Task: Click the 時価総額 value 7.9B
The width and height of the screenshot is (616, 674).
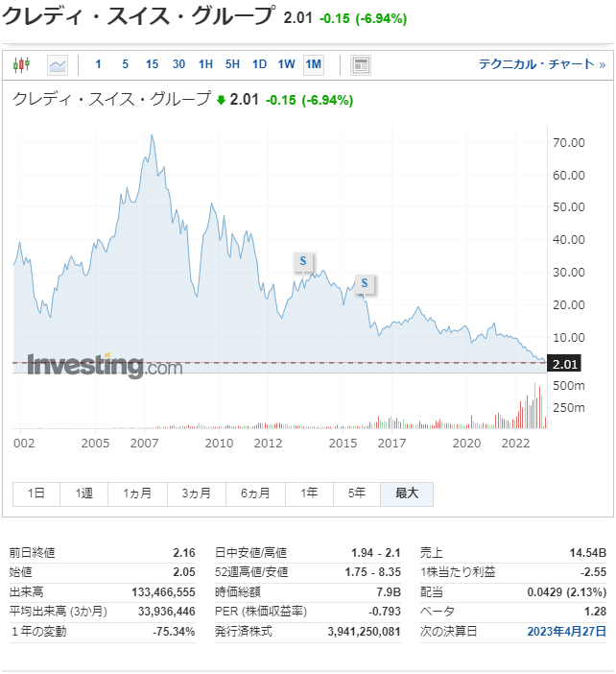Action: coord(389,592)
